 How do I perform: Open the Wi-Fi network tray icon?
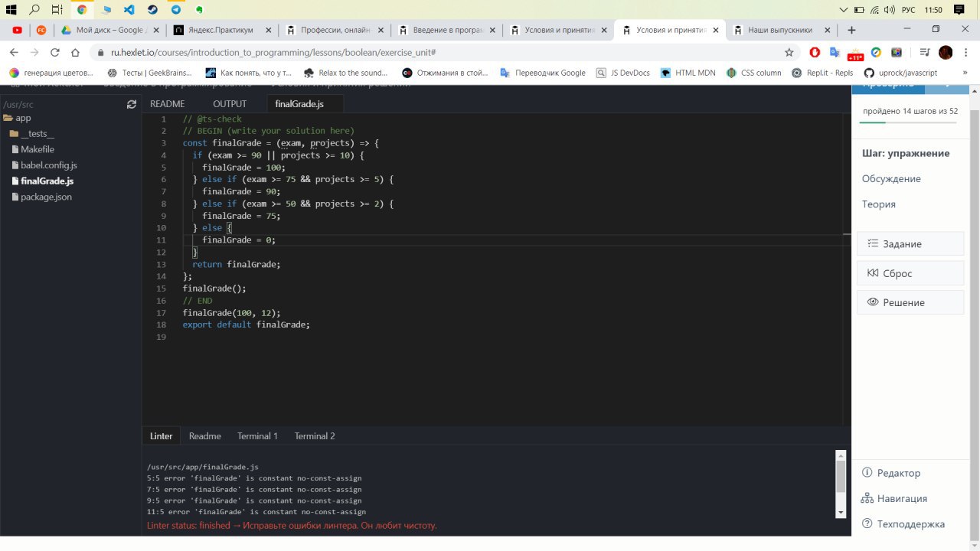874,10
